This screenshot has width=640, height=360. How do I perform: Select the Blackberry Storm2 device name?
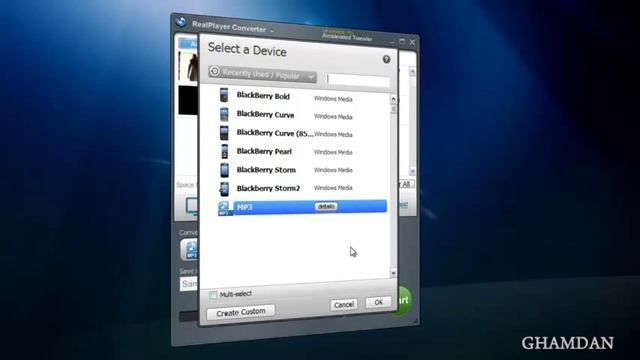coord(268,188)
